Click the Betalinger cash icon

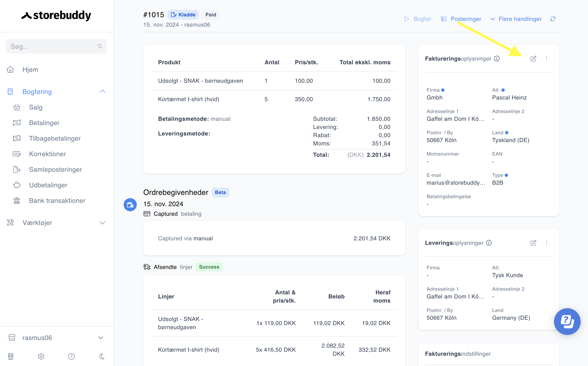(17, 123)
